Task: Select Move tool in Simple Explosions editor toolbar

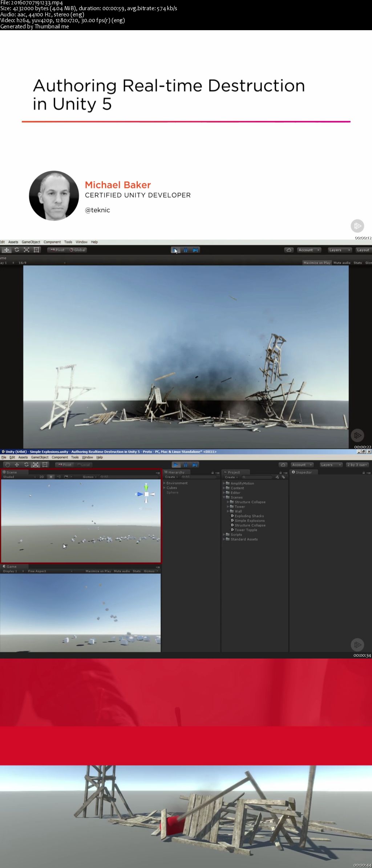Action: 17,465
